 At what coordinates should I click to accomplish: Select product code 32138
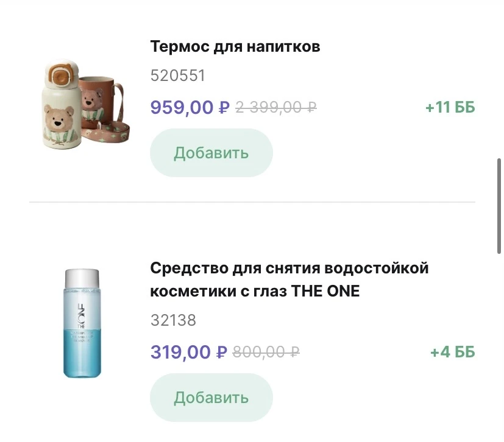point(173,320)
